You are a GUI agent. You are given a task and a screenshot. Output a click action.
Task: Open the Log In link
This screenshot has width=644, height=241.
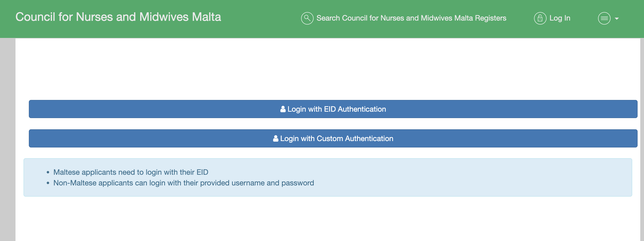[560, 18]
